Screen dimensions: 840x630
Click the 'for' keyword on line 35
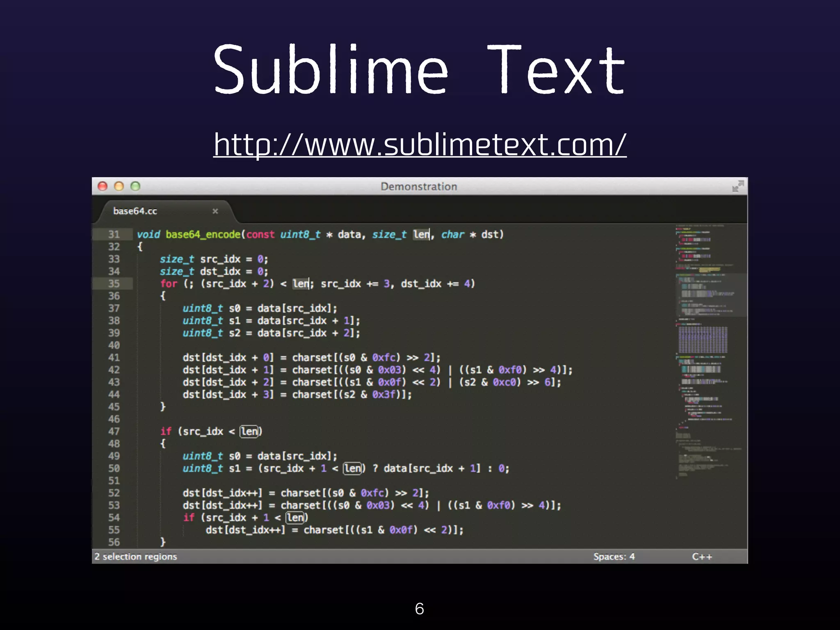pyautogui.click(x=169, y=283)
